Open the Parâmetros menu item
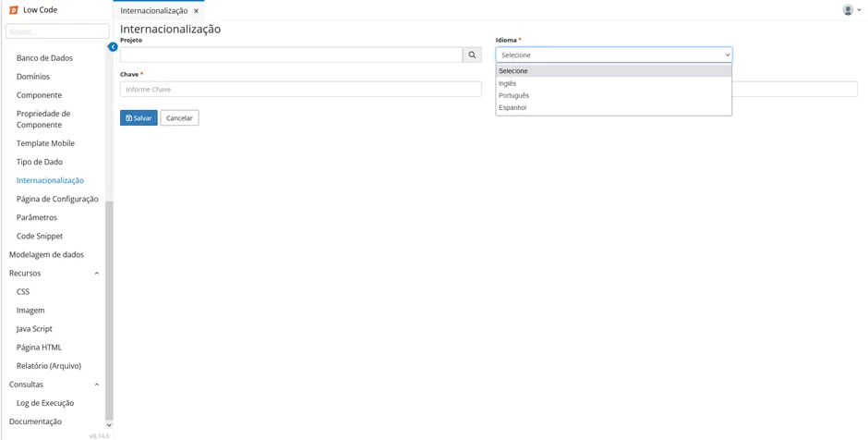Image resolution: width=868 pixels, height=440 pixels. coord(37,217)
